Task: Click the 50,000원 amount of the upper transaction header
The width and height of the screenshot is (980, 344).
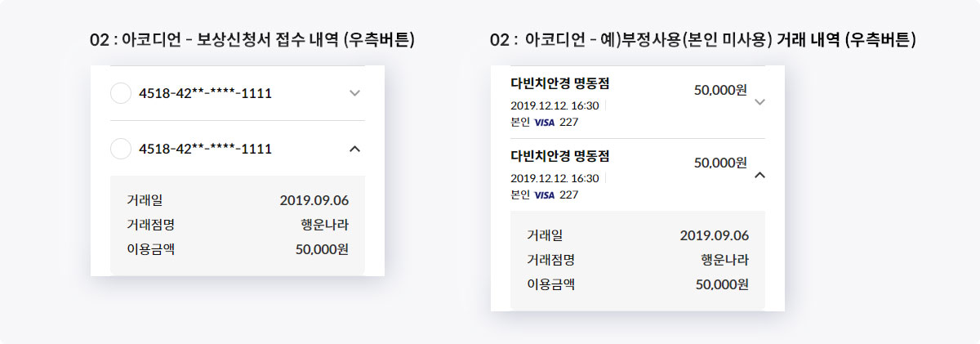Action: [720, 90]
